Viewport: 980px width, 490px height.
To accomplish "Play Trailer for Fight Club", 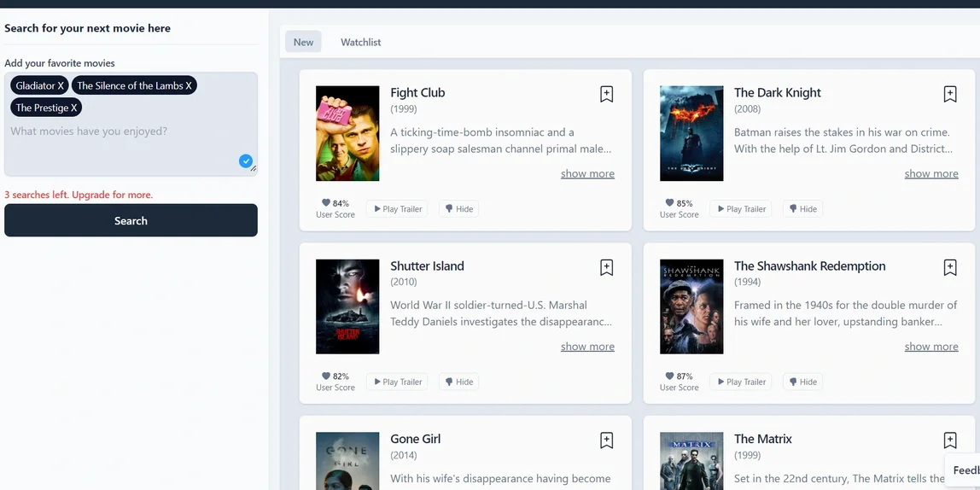I will pyautogui.click(x=398, y=209).
